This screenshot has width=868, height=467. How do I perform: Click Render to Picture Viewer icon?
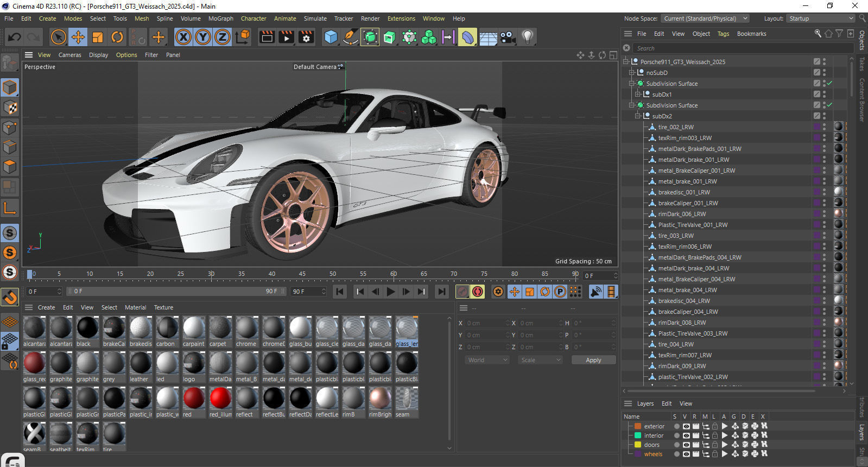coord(287,37)
